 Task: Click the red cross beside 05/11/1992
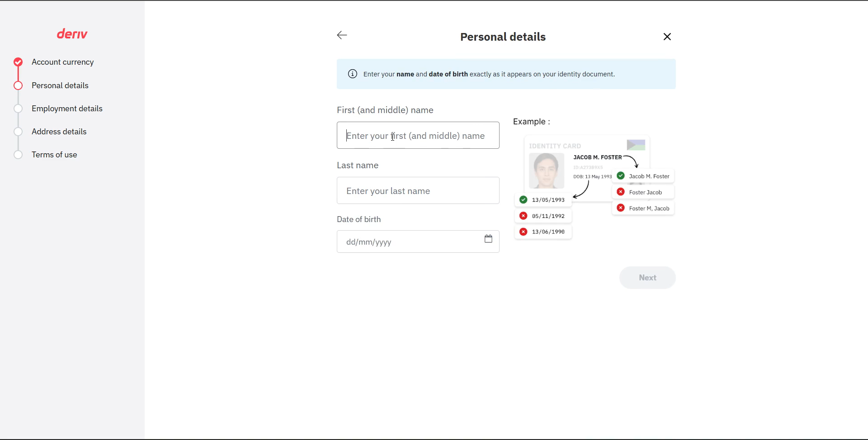pyautogui.click(x=523, y=216)
